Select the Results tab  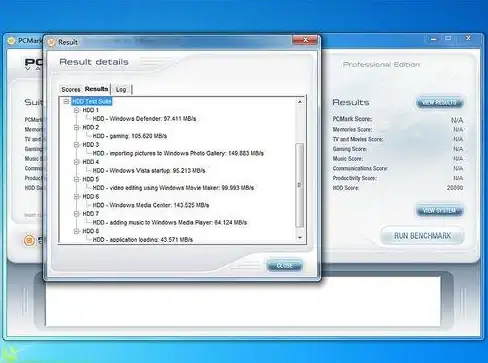(96, 89)
